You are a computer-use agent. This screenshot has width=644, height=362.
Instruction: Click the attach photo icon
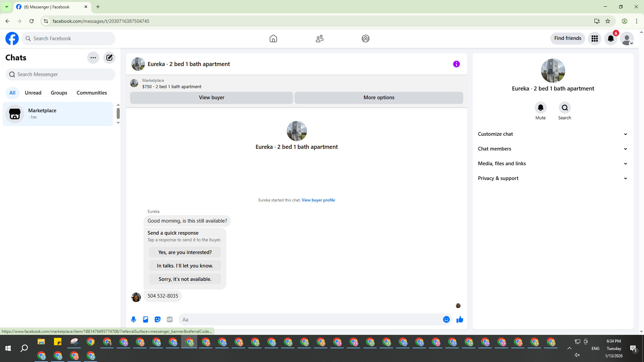point(146,319)
